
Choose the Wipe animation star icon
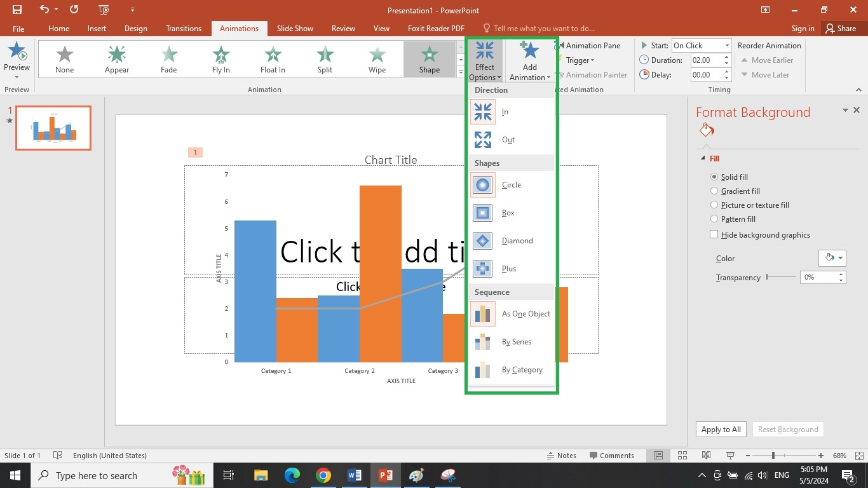(x=377, y=55)
